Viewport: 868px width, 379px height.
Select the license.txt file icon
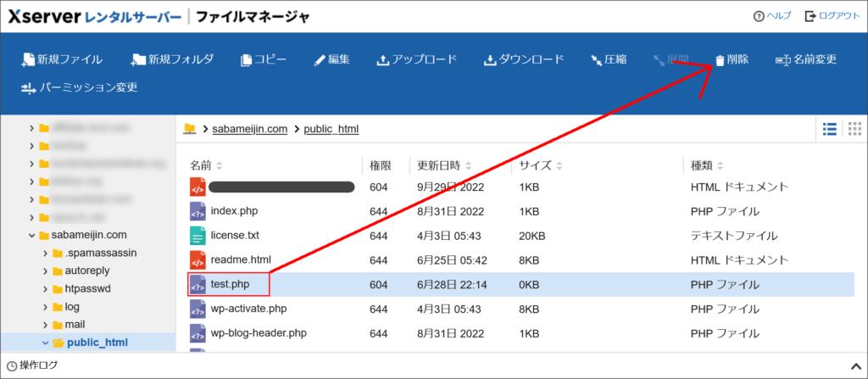198,236
